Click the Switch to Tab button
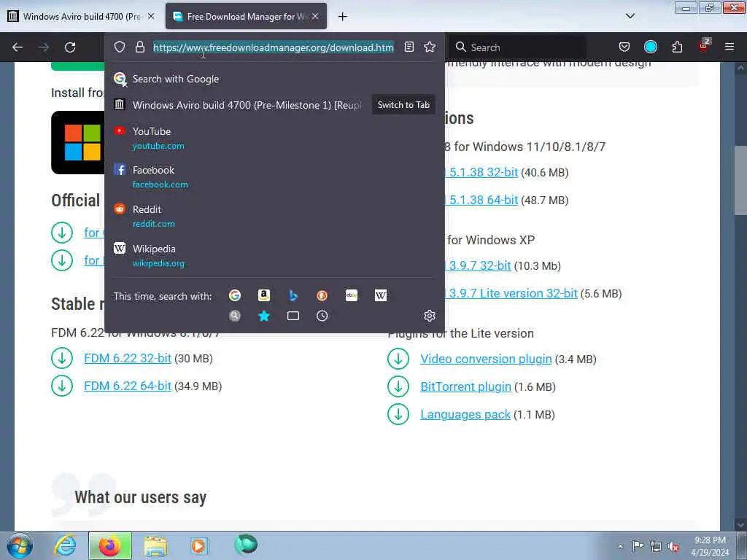This screenshot has width=747, height=560. tap(403, 105)
